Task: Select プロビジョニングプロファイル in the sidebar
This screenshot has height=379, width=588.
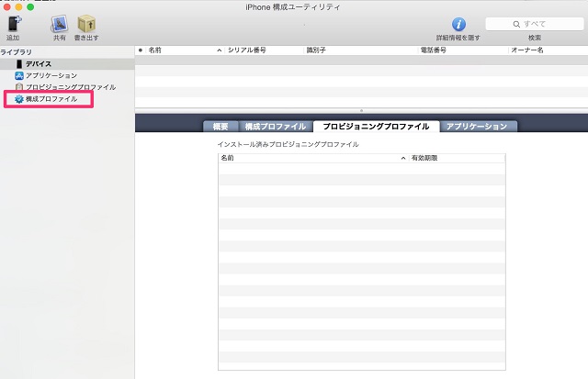Action: pyautogui.click(x=67, y=87)
